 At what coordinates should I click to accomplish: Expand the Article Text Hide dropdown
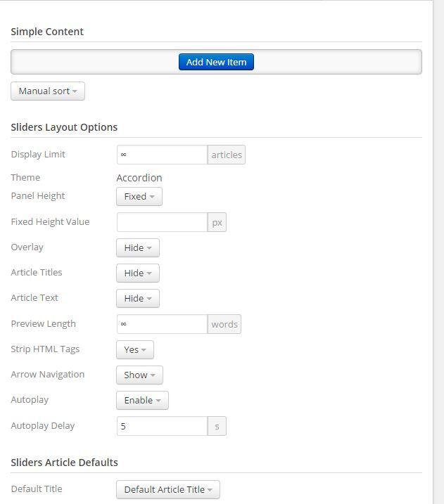138,298
